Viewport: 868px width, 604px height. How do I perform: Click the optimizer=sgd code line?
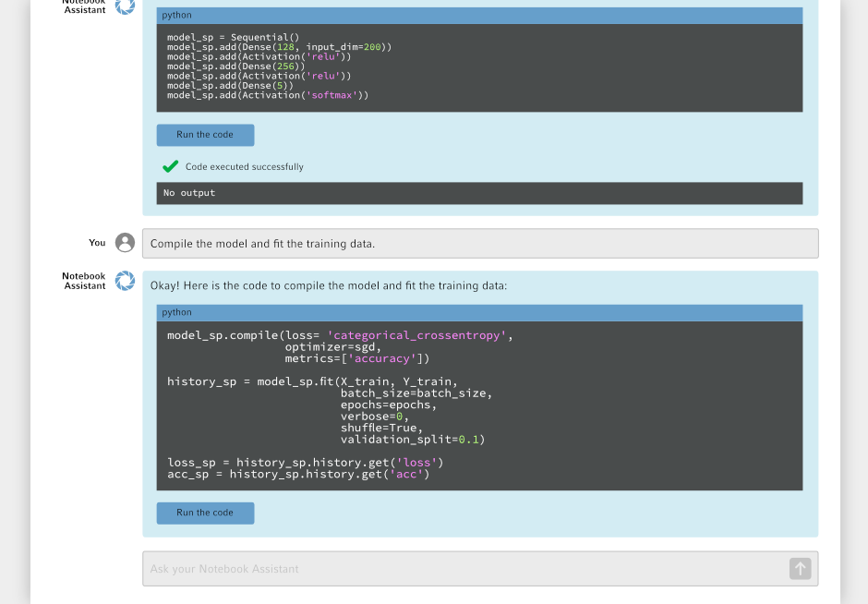click(x=333, y=347)
